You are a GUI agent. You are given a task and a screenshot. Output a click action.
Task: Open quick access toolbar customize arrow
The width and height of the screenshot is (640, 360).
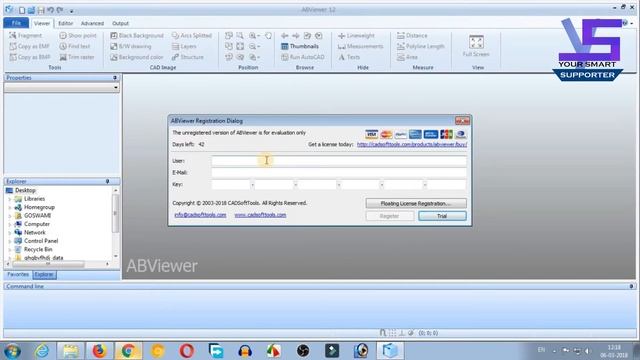pos(71,11)
